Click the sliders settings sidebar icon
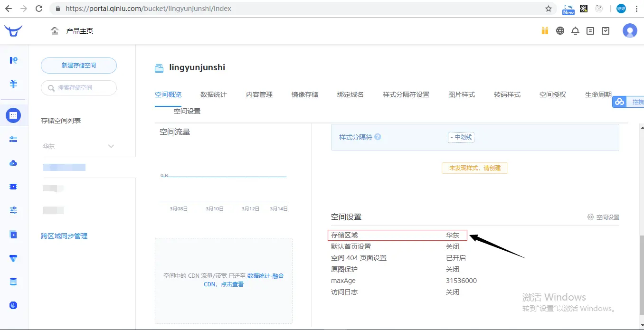 [13, 210]
